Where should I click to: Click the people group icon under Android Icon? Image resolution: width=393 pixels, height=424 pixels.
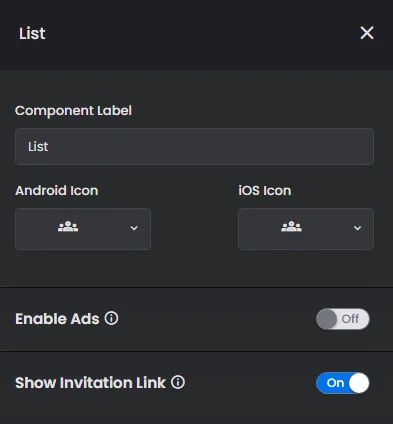click(68, 227)
